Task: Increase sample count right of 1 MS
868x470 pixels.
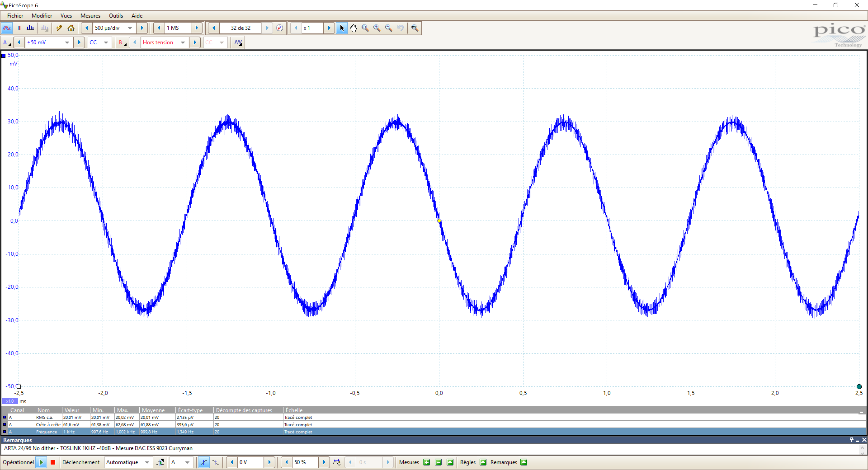Action: [x=197, y=28]
